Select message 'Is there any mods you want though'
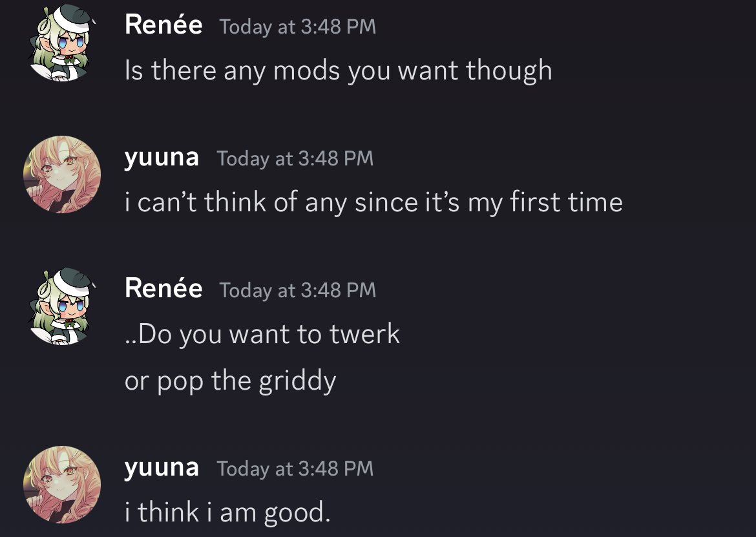Image resolution: width=756 pixels, height=537 pixels. (x=338, y=70)
